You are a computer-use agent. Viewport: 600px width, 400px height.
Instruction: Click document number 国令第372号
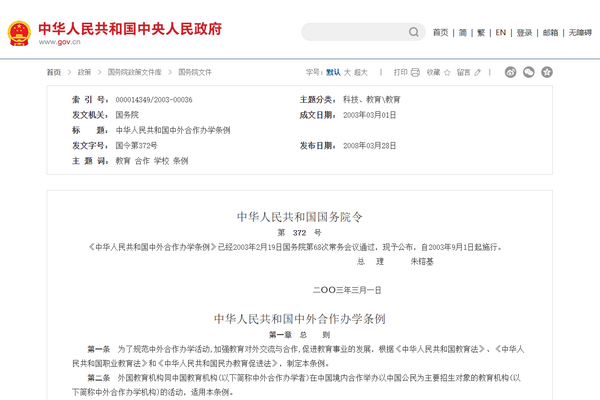[137, 145]
